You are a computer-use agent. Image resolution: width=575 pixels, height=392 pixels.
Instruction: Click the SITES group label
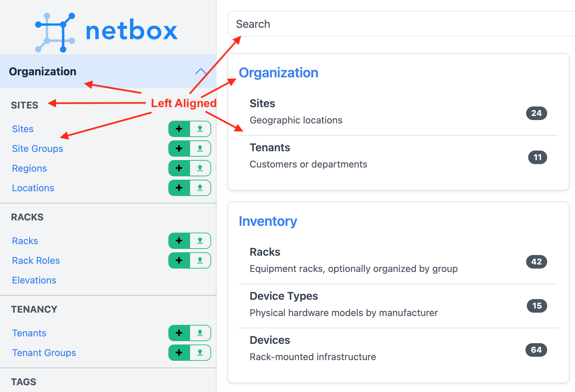(24, 105)
